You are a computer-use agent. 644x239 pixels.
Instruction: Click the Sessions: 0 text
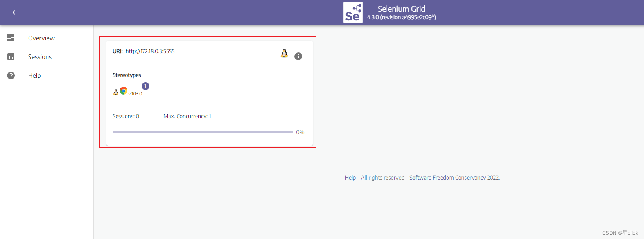(x=126, y=116)
